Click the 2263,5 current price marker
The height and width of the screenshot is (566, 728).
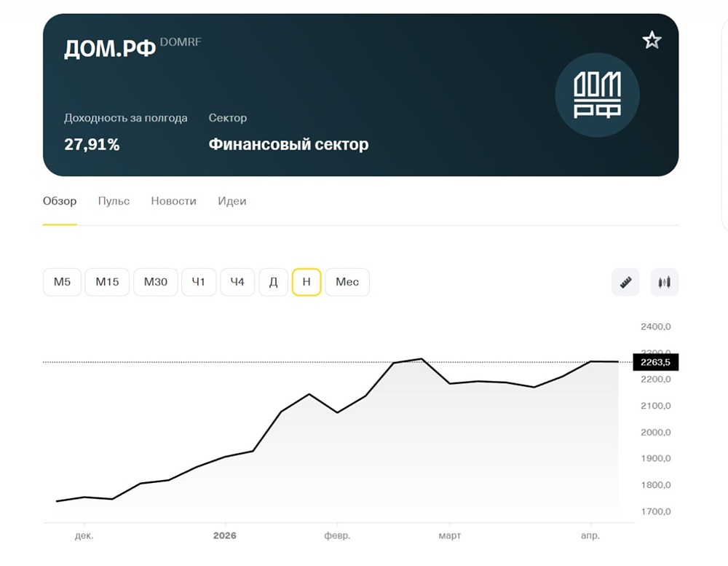(x=656, y=362)
